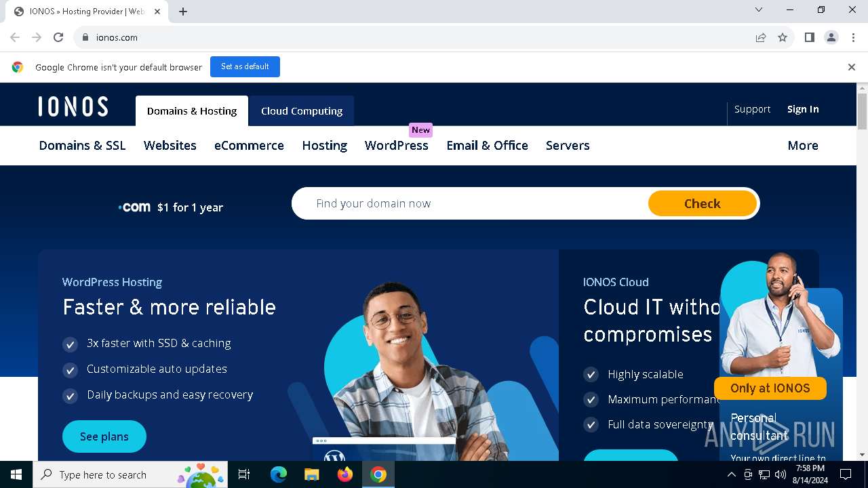
Task: Dismiss the default browser notification bar
Action: pos(851,67)
